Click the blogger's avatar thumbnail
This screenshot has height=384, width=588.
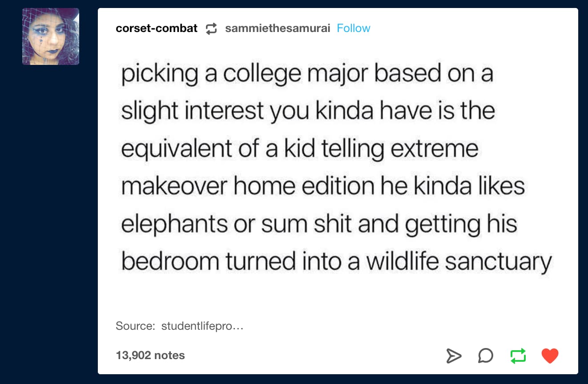pyautogui.click(x=50, y=36)
